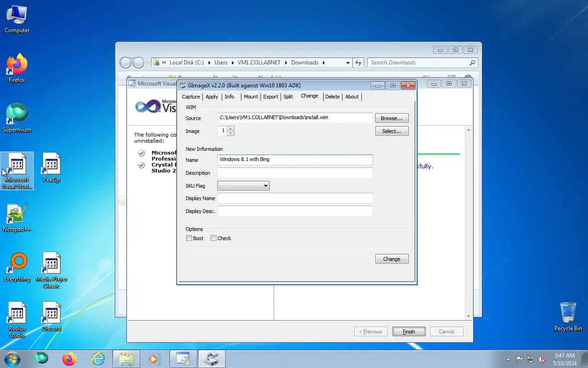Enable the Check option checkbox

coord(213,238)
